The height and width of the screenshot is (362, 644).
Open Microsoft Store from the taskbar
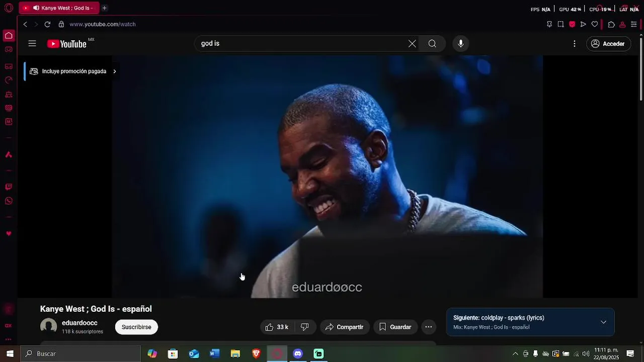click(x=173, y=353)
